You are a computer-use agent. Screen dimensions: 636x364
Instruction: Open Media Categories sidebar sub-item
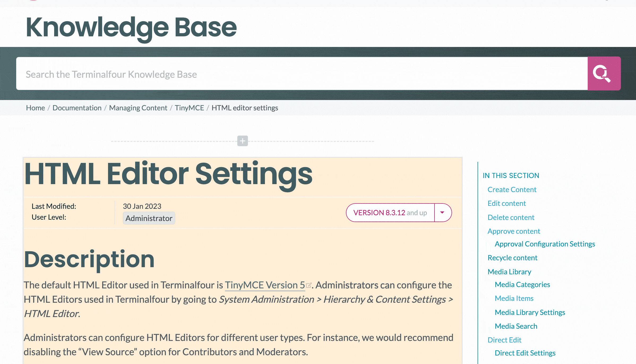[522, 284]
